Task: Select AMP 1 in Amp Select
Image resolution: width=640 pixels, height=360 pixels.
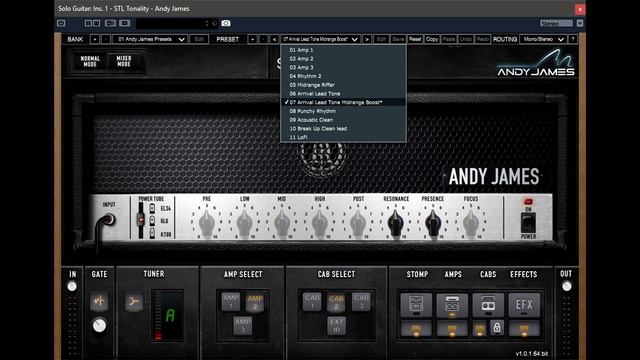Action: [x=231, y=301]
